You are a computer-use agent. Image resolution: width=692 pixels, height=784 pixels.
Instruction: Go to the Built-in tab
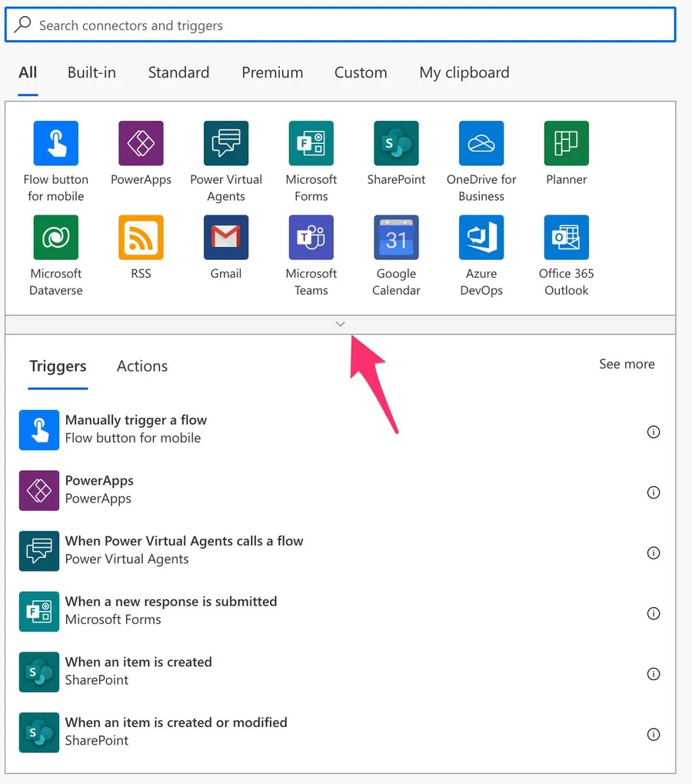click(x=91, y=72)
